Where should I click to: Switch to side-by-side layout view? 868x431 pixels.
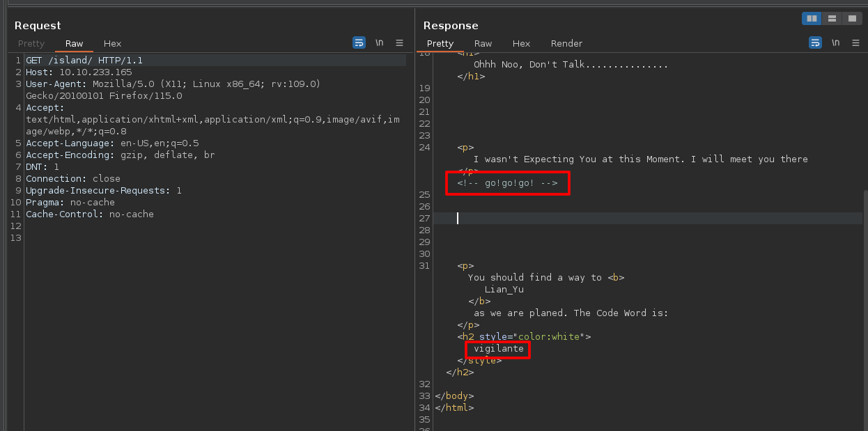[812, 19]
